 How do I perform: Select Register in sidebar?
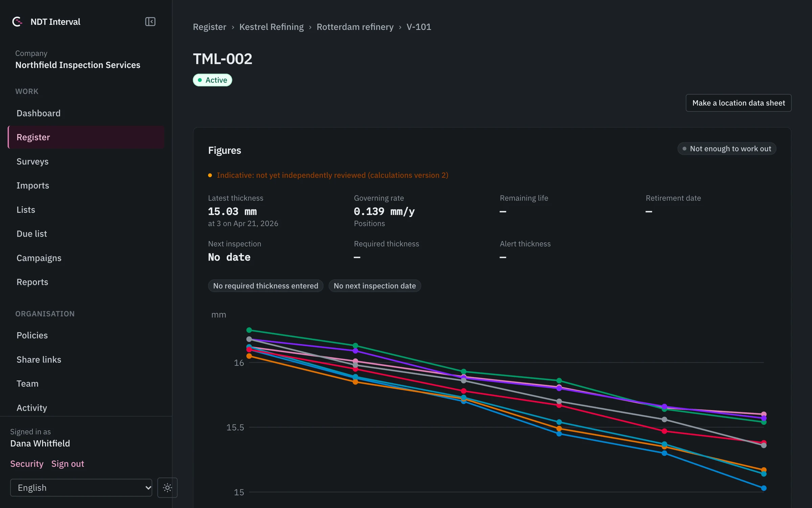click(86, 137)
